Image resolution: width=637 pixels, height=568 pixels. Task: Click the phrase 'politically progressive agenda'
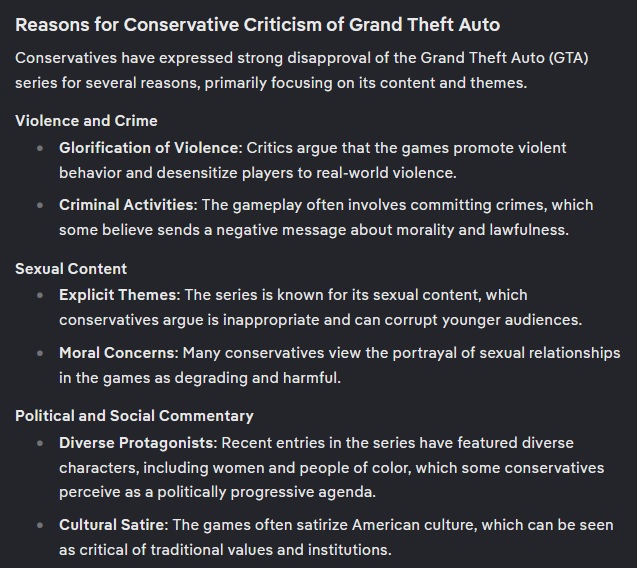(x=266, y=492)
